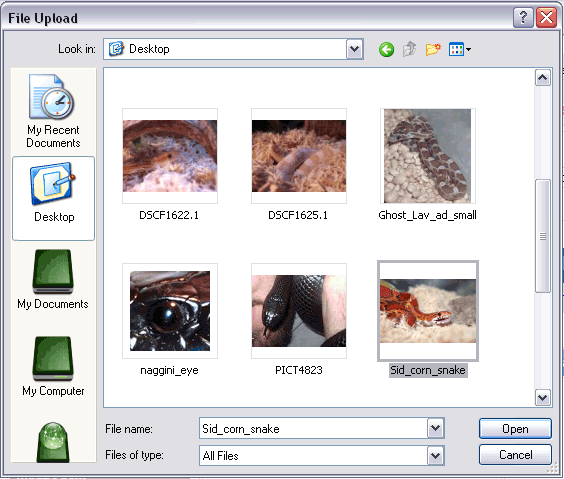
Task: Click the Open button
Action: 515,428
